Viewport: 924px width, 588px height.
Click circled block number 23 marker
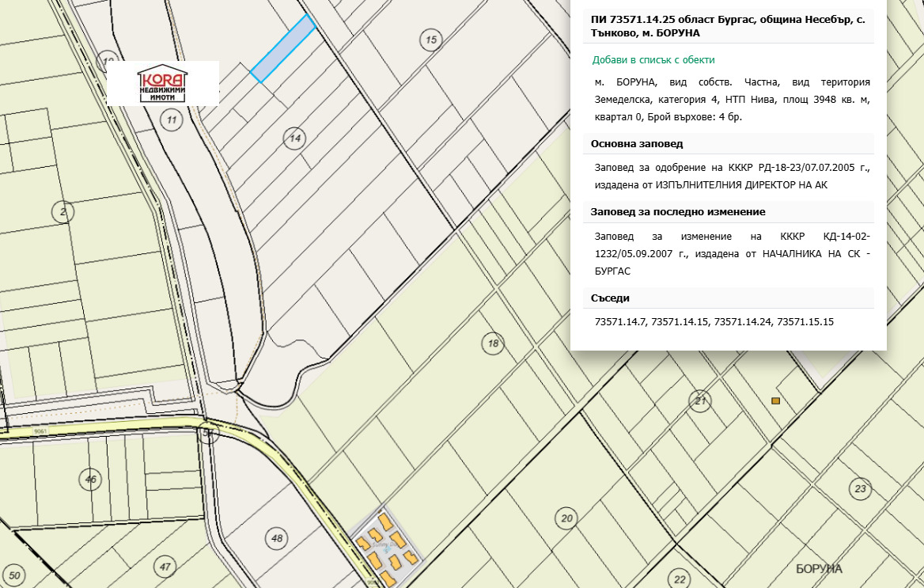(860, 488)
